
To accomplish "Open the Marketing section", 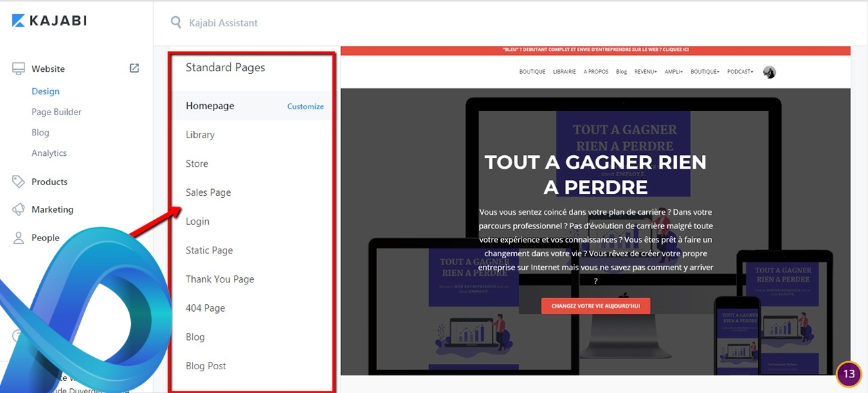I will point(52,209).
